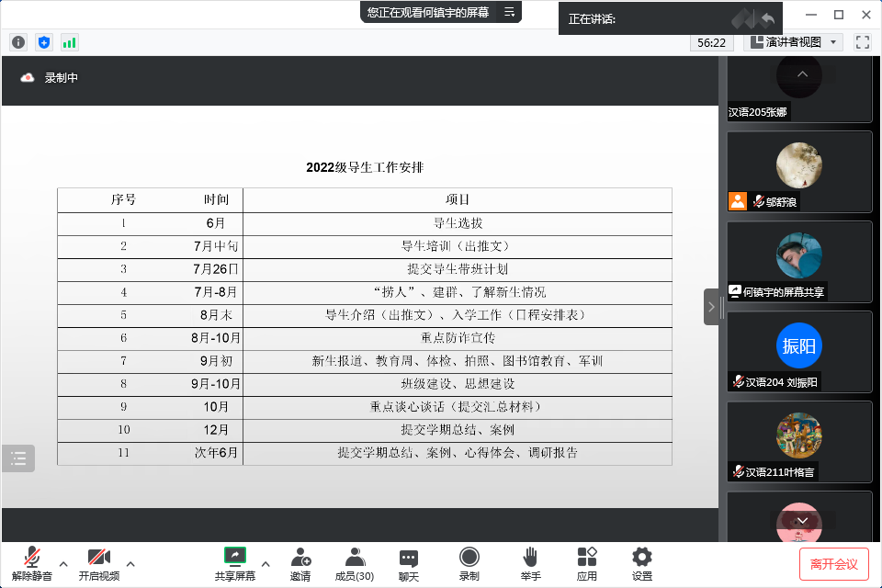882x588 pixels.
Task: Expand video options arrow next to camera
Action: [x=130, y=563]
